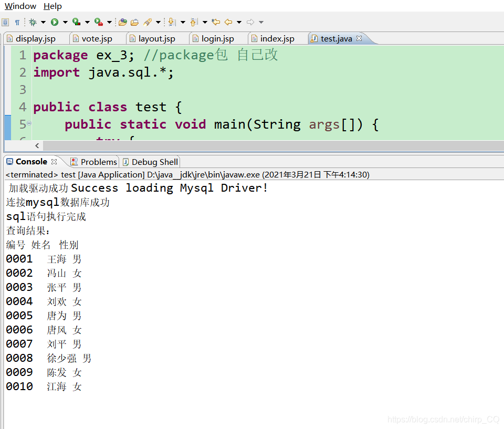Close the Console view tab
Viewport: 504px width, 429px height.
tap(54, 161)
